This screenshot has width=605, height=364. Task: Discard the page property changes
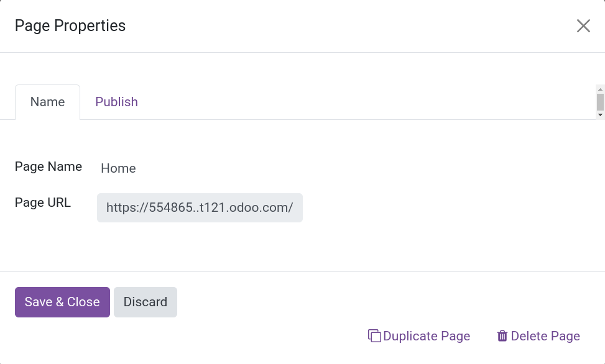pos(145,302)
